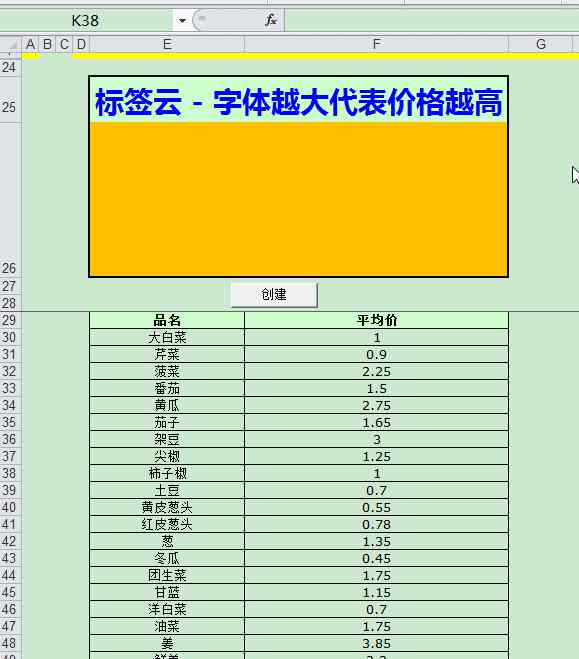The image size is (579, 659).
Task: Select the 姜 cell
Action: click(167, 643)
